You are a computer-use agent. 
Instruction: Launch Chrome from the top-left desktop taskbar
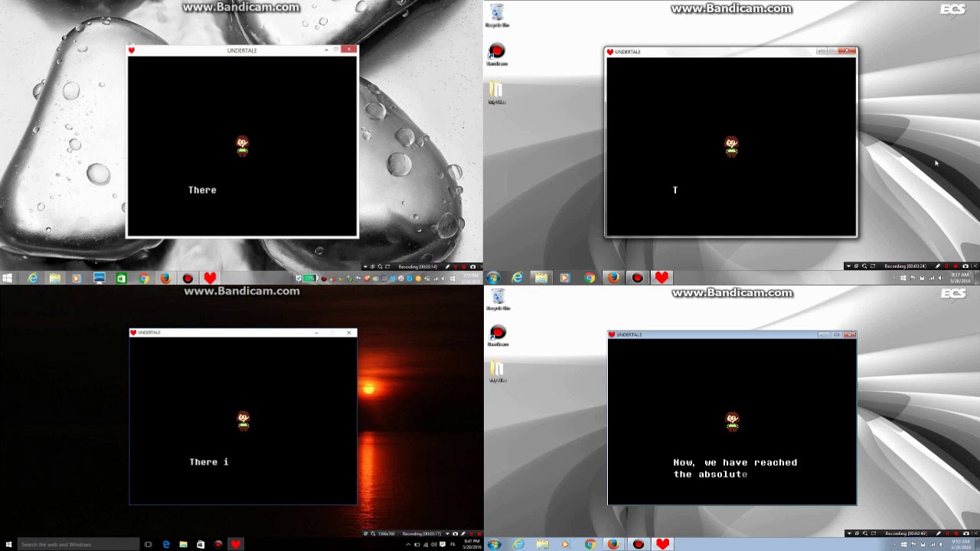click(x=143, y=279)
